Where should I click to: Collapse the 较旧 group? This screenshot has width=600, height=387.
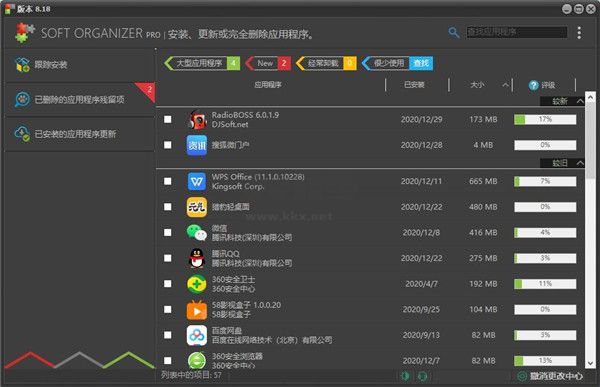580,163
